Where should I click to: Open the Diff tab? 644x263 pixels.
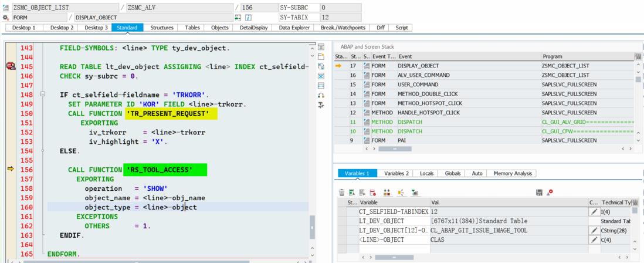(x=381, y=28)
